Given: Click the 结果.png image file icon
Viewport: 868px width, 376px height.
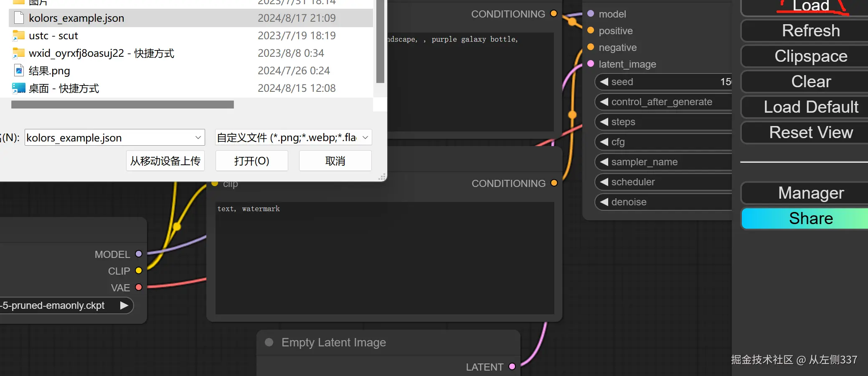Looking at the screenshot, I should coord(19,71).
